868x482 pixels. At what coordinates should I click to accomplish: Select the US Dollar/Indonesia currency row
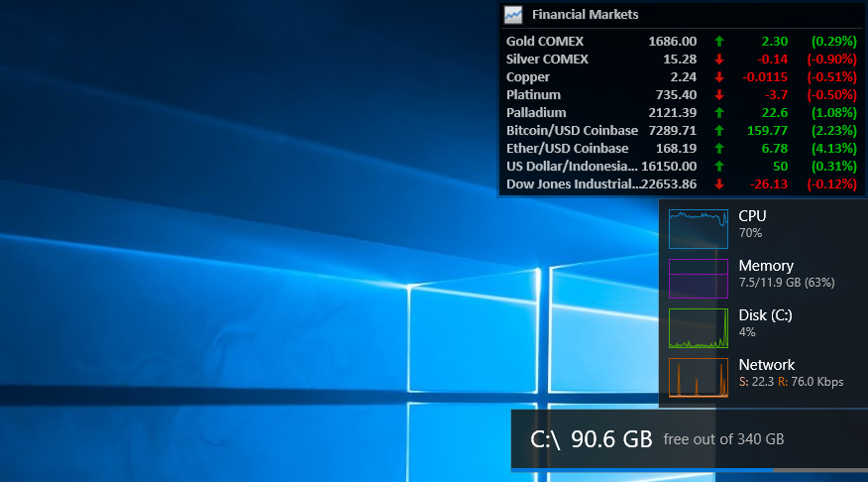click(682, 167)
